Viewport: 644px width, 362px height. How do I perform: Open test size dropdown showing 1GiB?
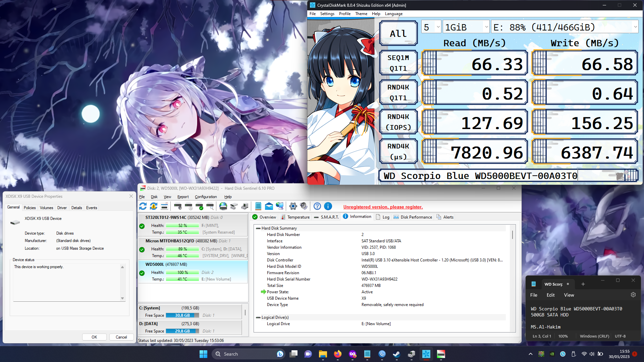tap(466, 27)
